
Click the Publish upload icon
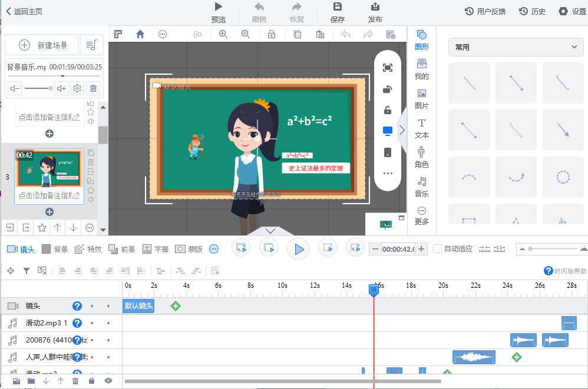click(375, 7)
